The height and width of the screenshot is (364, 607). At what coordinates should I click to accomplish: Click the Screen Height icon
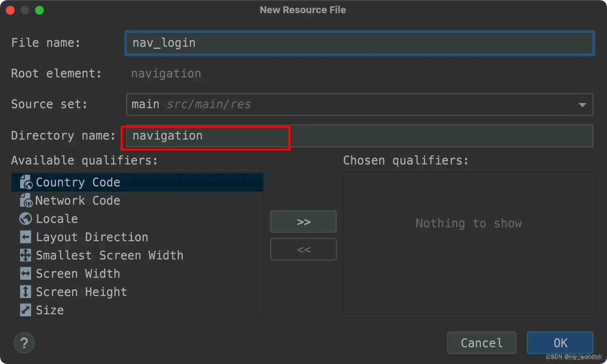26,292
